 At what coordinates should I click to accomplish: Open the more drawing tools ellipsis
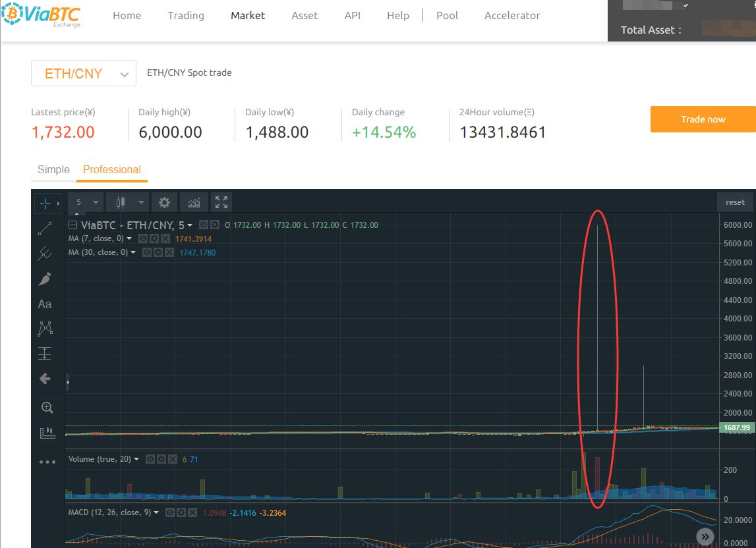(47, 461)
